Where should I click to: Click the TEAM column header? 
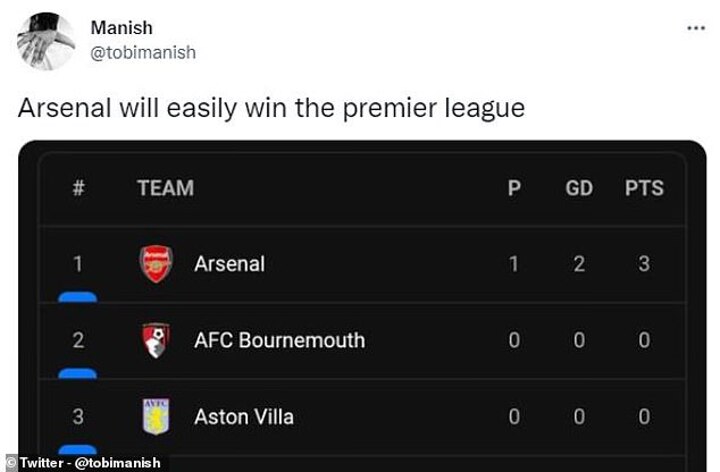pyautogui.click(x=165, y=188)
